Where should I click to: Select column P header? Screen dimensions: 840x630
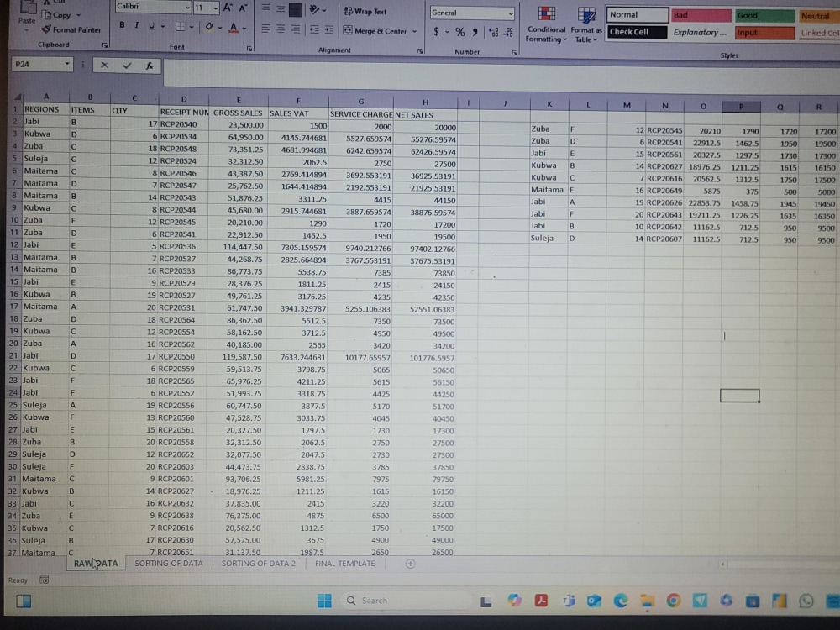coord(741,107)
